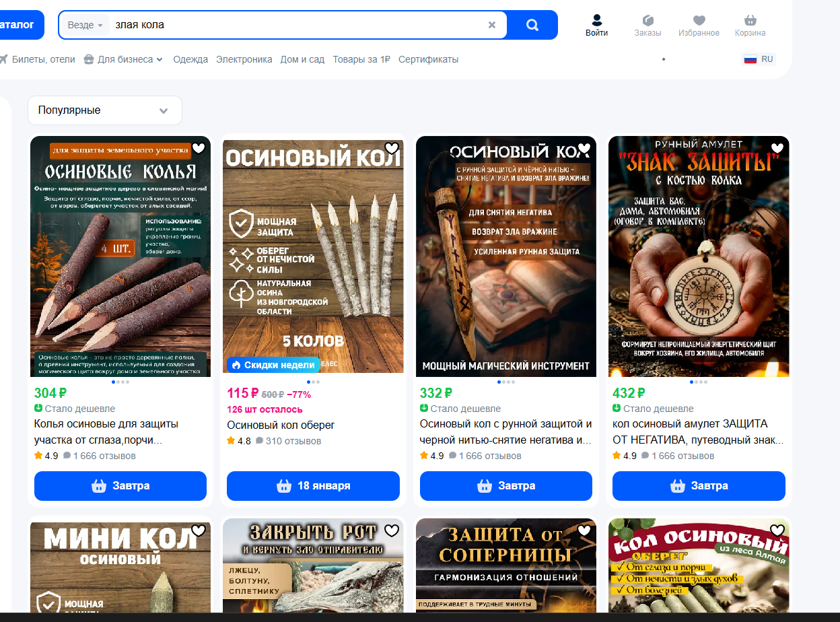The height and width of the screenshot is (622, 840).
Task: Open the search with the magnifier icon
Action: [532, 24]
